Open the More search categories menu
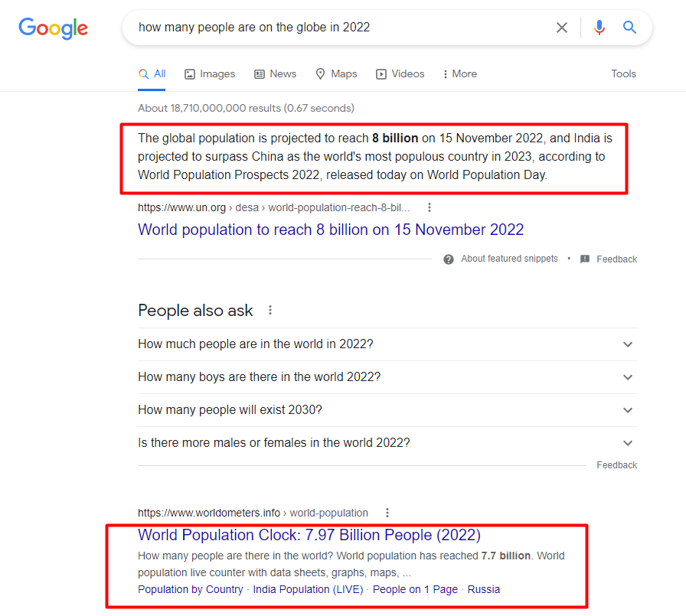This screenshot has height=616, width=686. pos(459,74)
